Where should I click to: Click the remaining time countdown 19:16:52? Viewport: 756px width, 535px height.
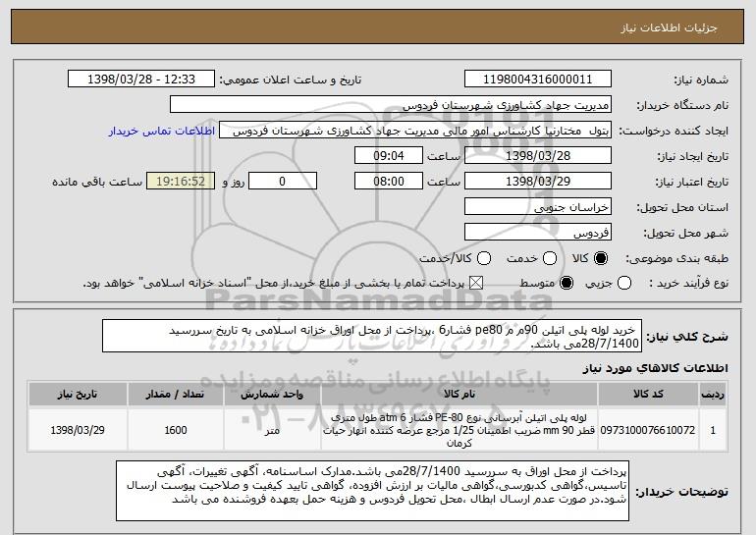tap(181, 182)
